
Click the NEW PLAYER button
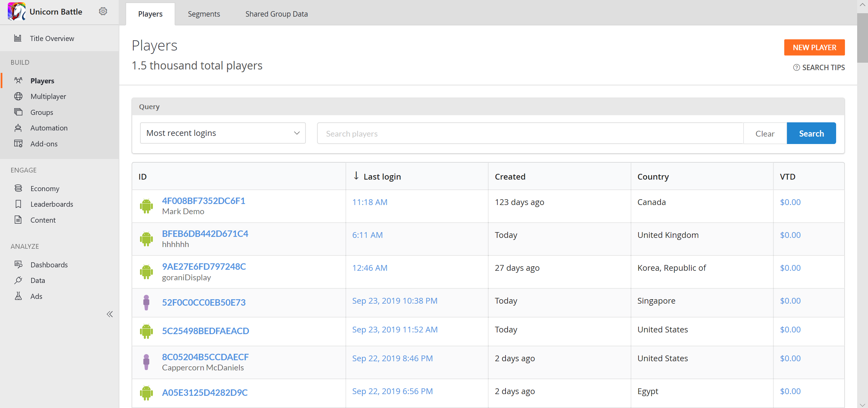coord(814,47)
